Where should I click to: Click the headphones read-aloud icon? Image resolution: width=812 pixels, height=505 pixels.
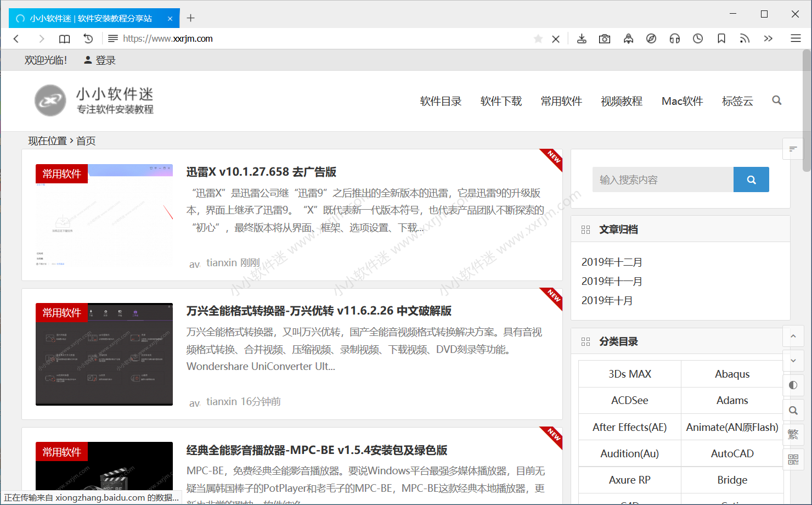[x=674, y=38]
